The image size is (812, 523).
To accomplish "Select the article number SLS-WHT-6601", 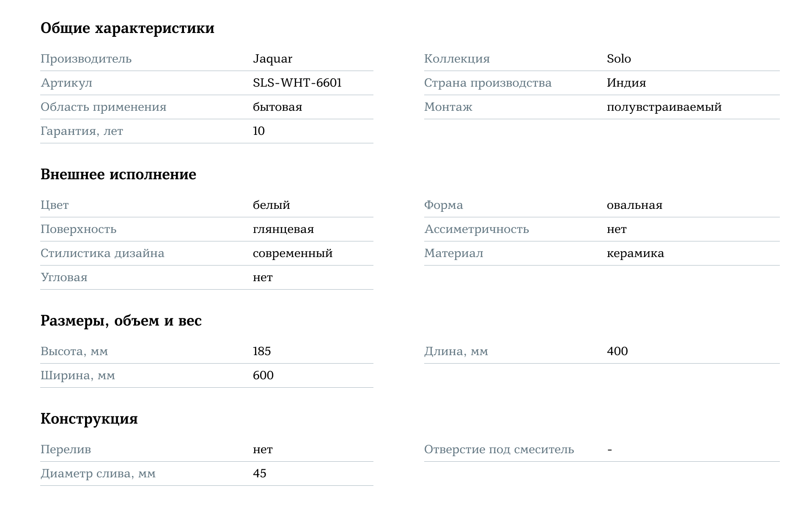I will click(x=297, y=83).
